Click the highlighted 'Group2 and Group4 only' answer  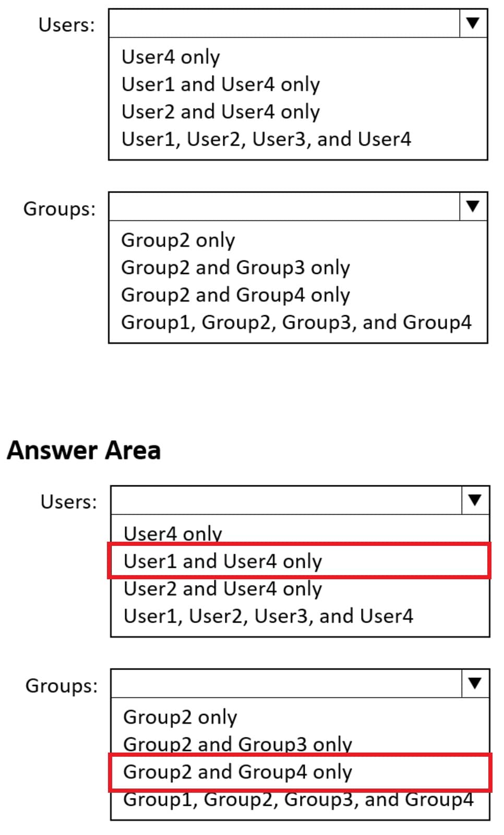coord(238,772)
